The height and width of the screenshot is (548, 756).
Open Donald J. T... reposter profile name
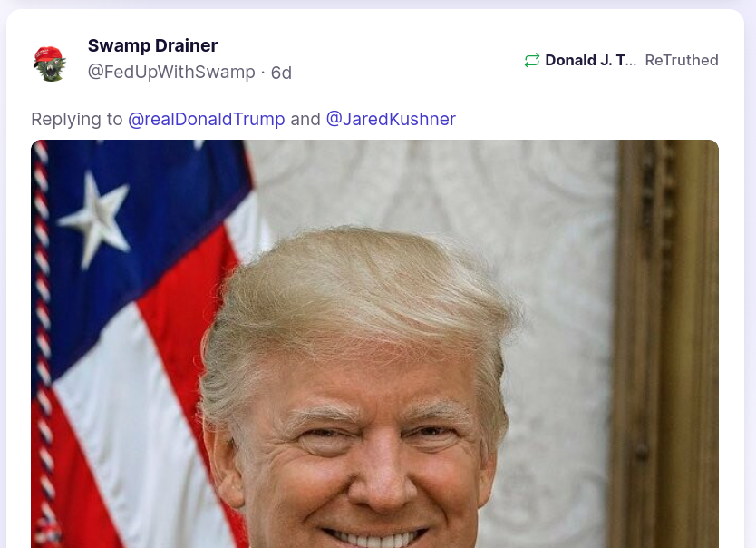coord(591,60)
